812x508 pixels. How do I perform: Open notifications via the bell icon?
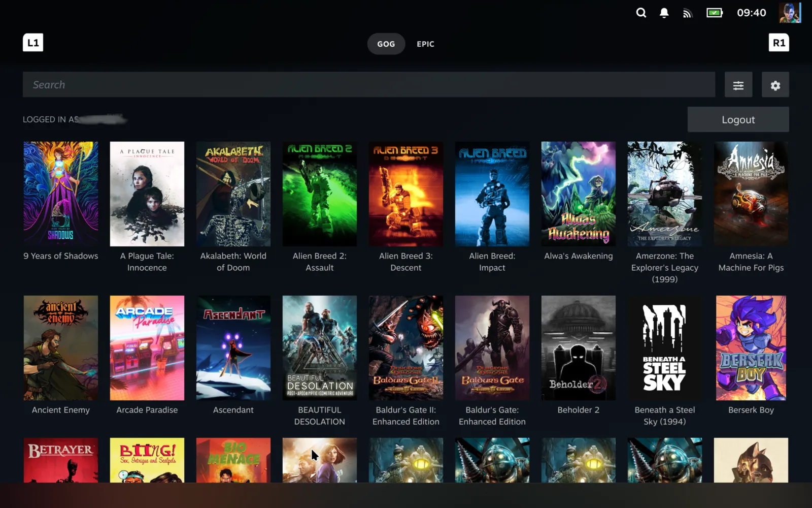(664, 13)
